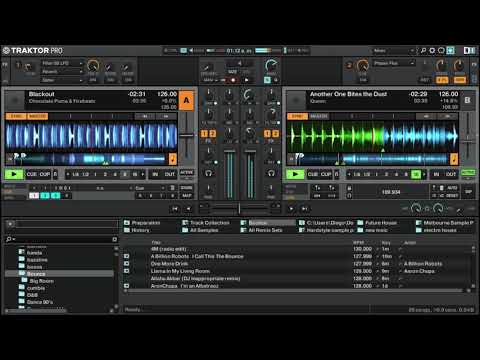Click the orange Deck A letter badge
Image resolution: width=480 pixels, height=360 pixels.
coord(186,100)
